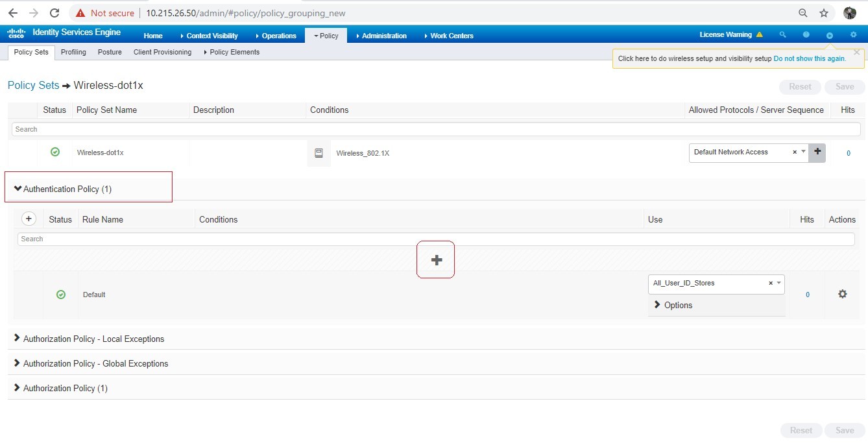Open the system settings gear in header
Viewport: 868px width, 447px height.
pos(853,35)
